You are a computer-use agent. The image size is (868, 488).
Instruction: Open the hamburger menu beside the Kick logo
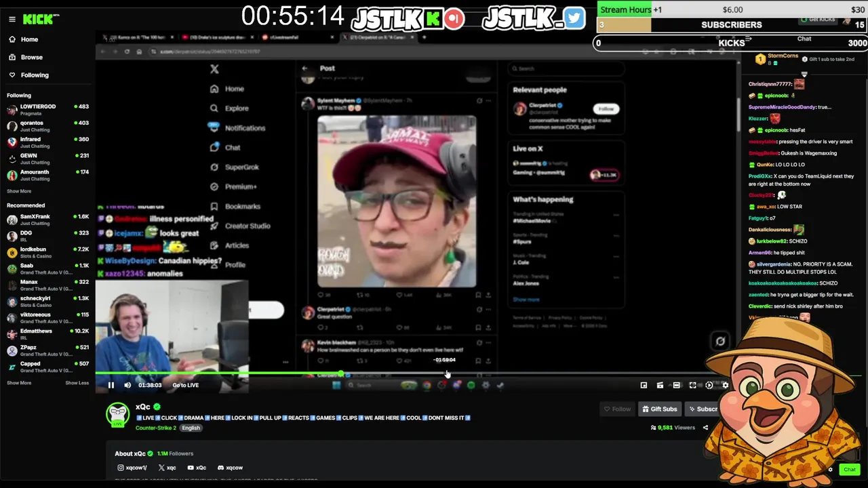12,19
